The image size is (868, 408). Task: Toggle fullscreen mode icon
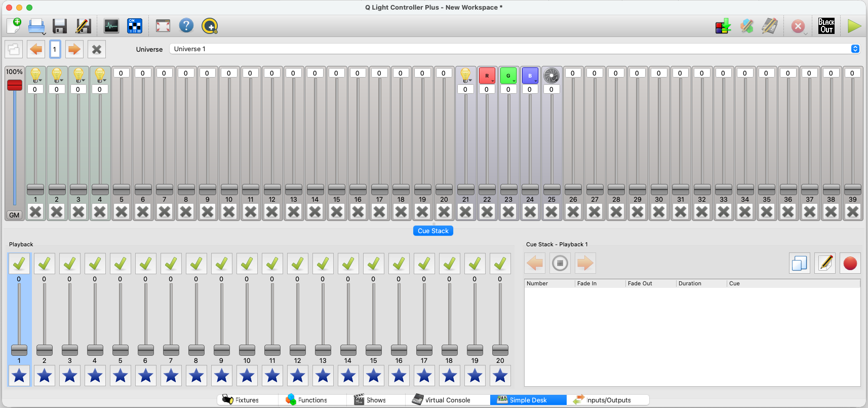(x=163, y=26)
